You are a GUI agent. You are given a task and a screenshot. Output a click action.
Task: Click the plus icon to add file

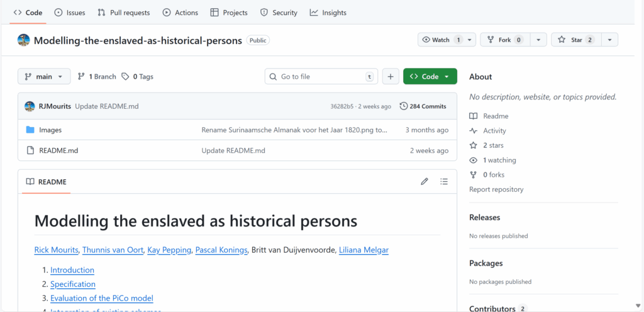coord(391,77)
